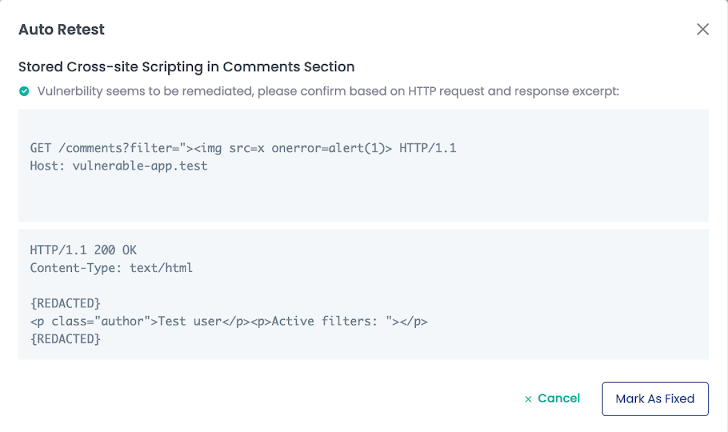The image size is (728, 432).
Task: Click the HTTP/1.1 text ending the GET line
Action: point(429,148)
